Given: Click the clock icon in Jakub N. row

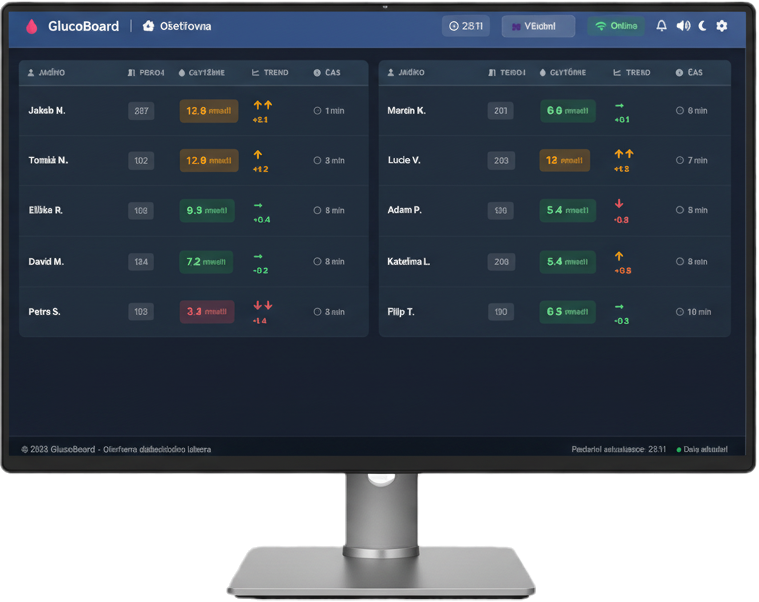Looking at the screenshot, I should 317,111.
